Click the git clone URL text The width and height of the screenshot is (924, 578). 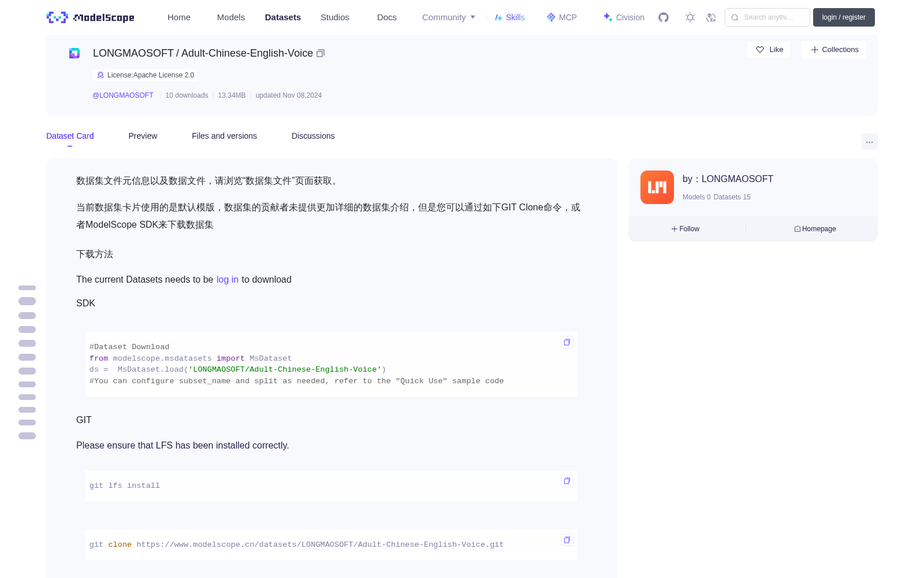[320, 544]
